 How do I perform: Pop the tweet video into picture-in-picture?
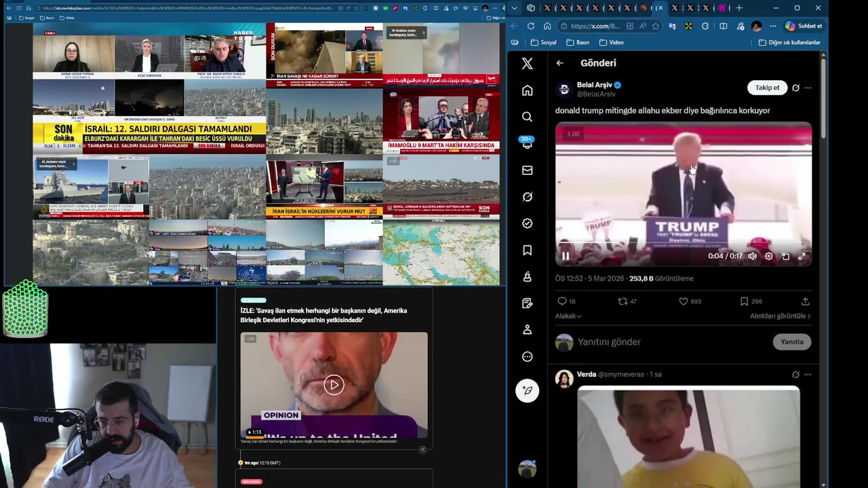coord(785,256)
